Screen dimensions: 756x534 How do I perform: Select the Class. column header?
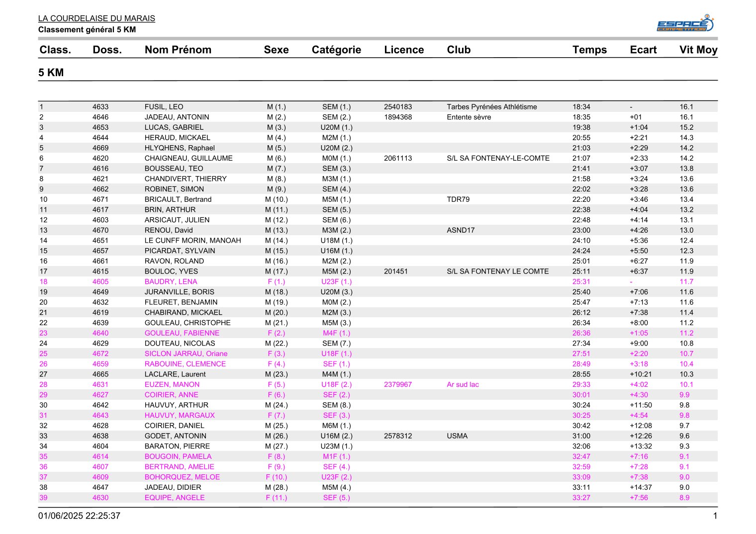point(55,50)
